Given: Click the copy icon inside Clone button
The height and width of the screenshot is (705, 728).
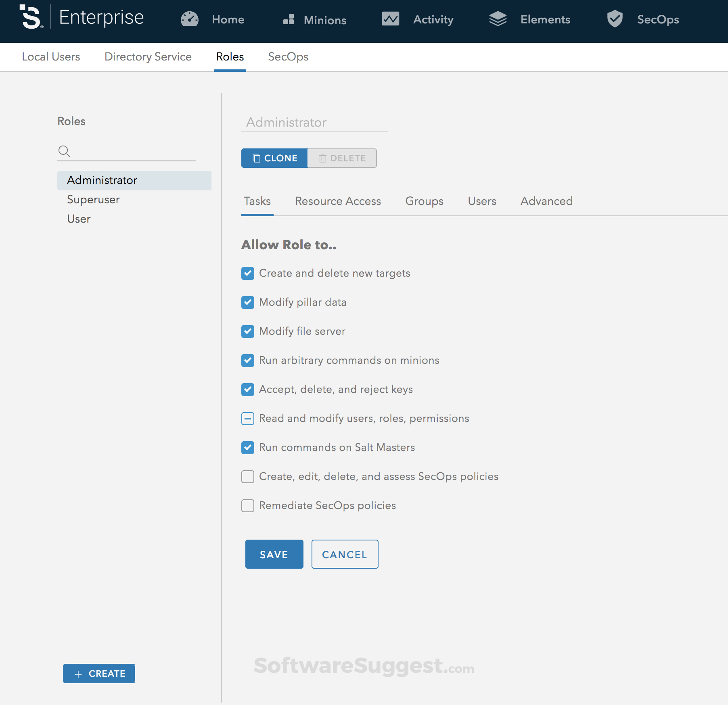Looking at the screenshot, I should click(x=257, y=158).
